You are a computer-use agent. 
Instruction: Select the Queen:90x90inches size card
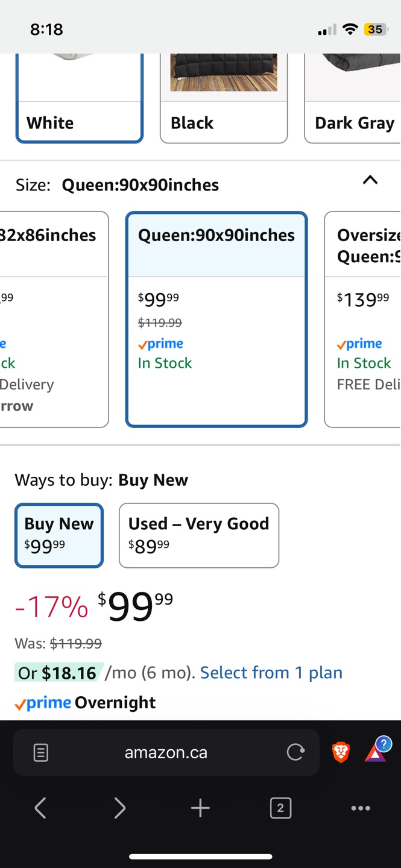pos(216,319)
